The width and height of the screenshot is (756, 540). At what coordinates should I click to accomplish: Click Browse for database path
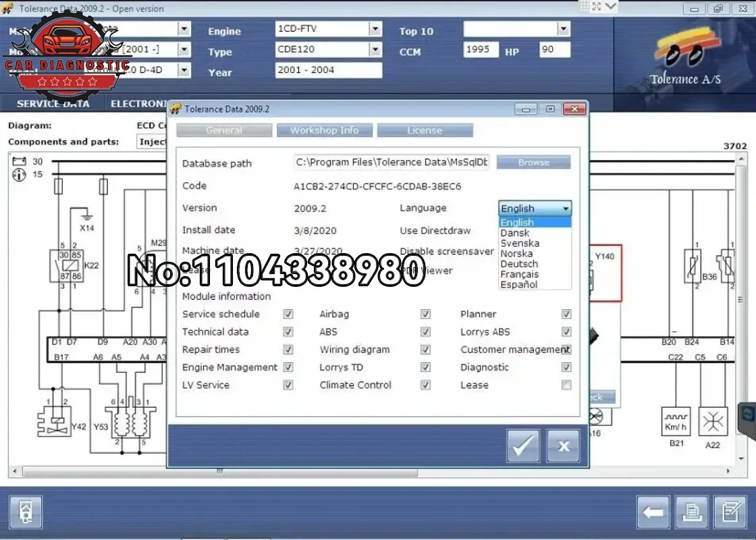click(534, 163)
